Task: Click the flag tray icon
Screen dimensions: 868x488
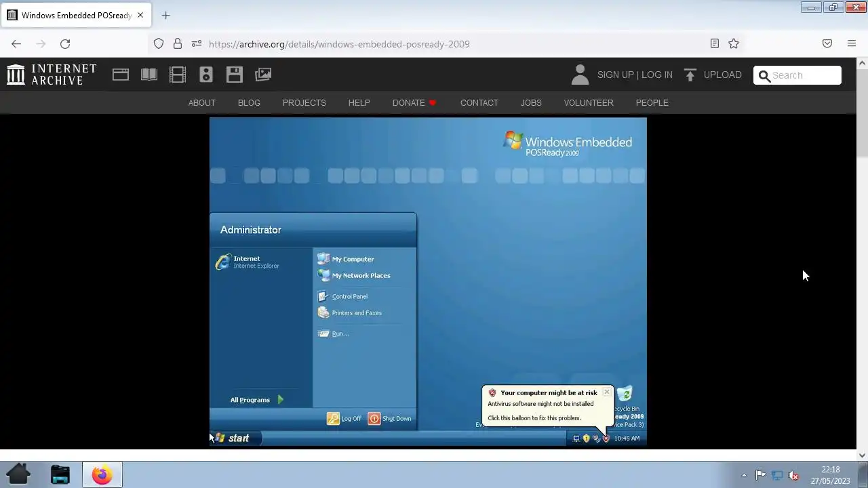Action: click(x=761, y=475)
